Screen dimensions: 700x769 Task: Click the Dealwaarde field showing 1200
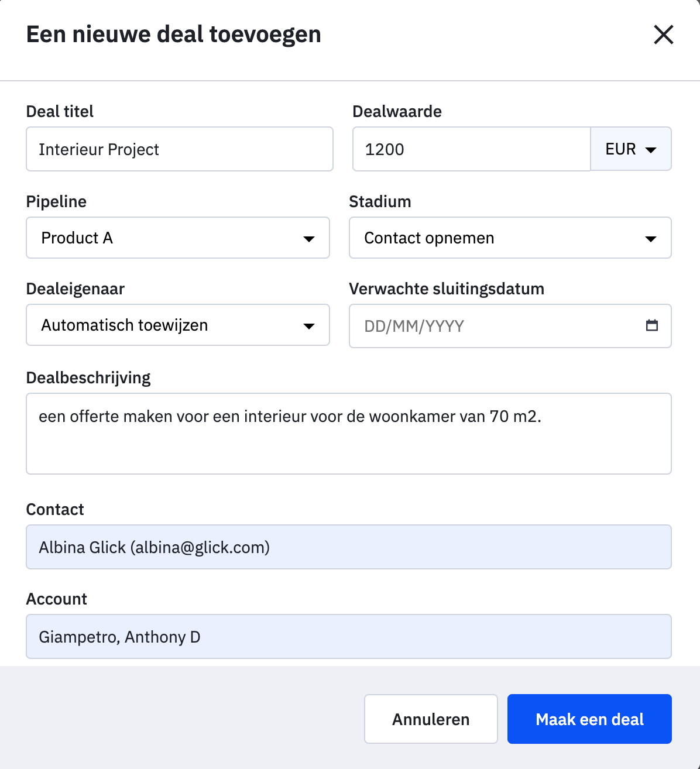(x=471, y=149)
